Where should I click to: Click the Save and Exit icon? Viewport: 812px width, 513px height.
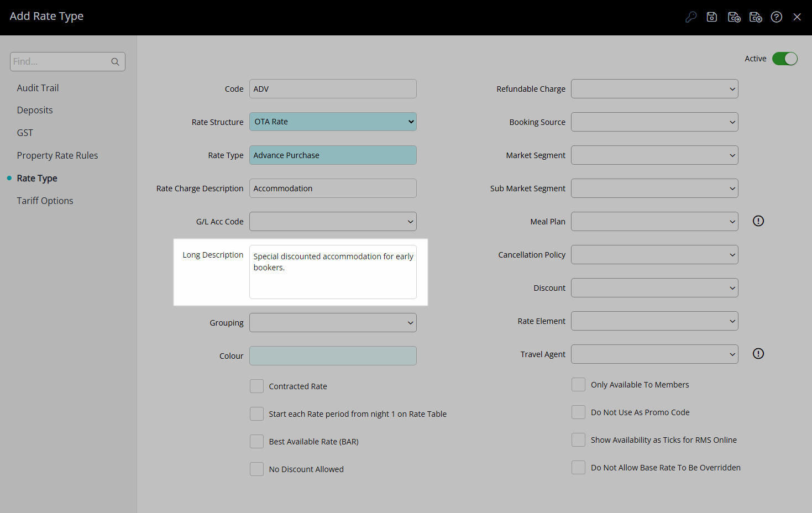point(756,17)
